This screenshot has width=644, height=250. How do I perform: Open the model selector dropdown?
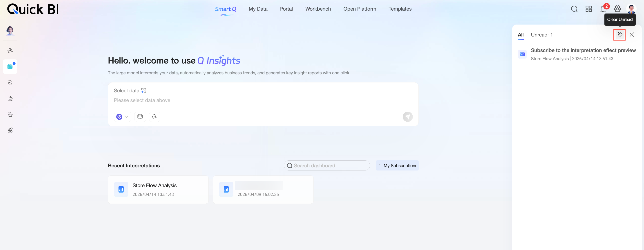[123, 117]
